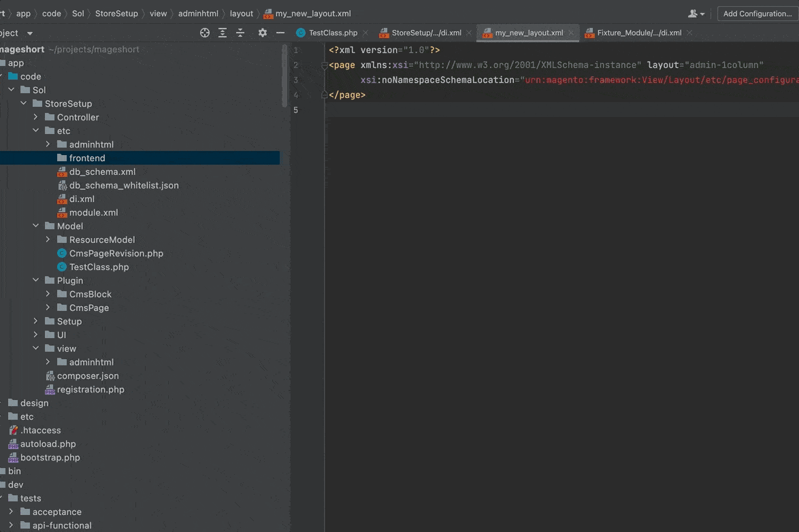Switch to the StoreSetup di.xml tab
This screenshot has width=799, height=532.
click(x=426, y=33)
